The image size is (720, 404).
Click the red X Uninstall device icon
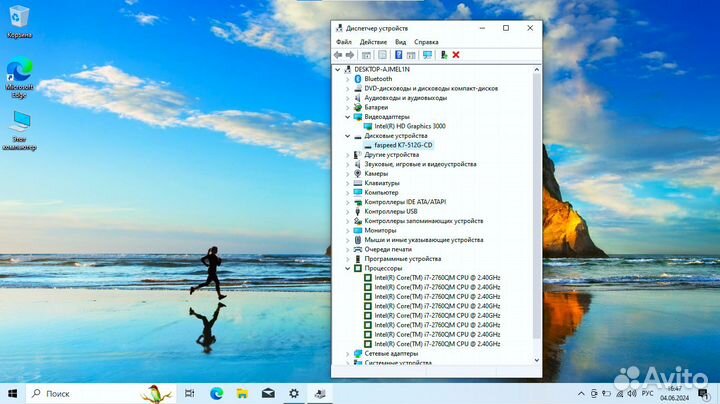click(x=456, y=55)
